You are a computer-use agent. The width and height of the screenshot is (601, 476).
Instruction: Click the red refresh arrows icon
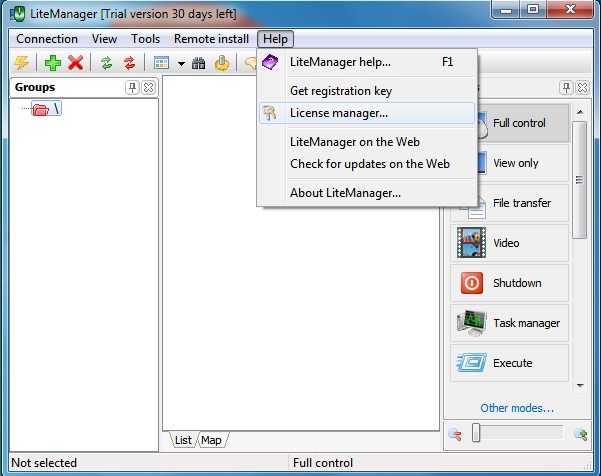coord(130,62)
